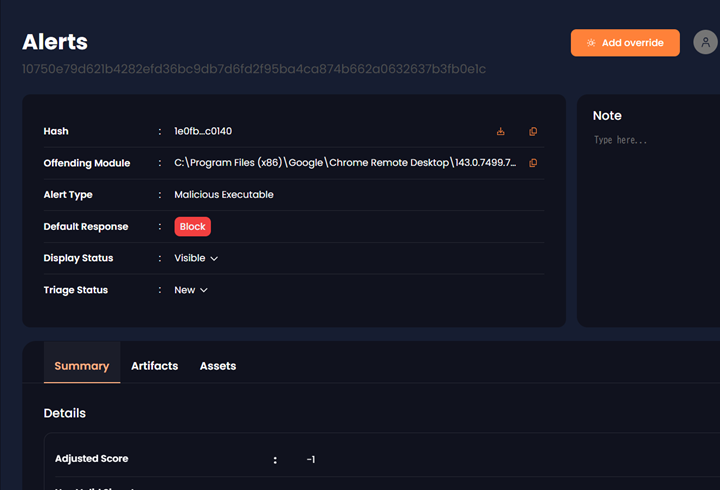Download the file for the Hash row
Viewport: 720px width, 490px height.
click(x=501, y=131)
